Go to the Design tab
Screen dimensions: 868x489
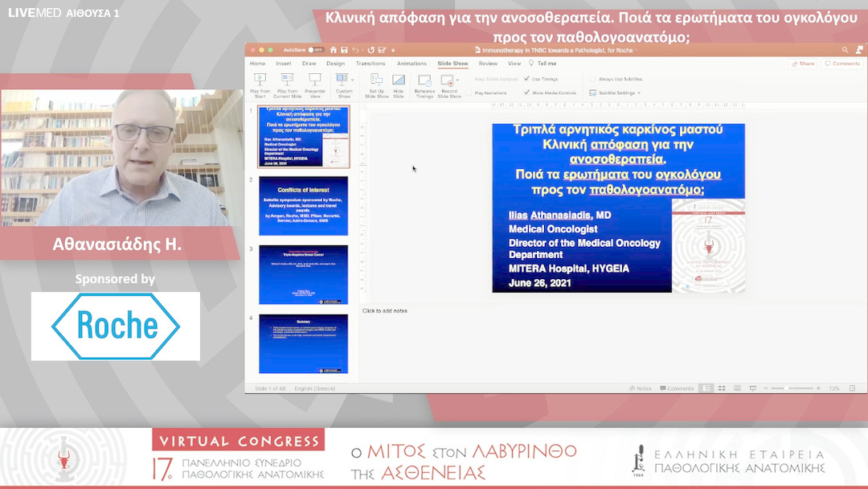coord(335,64)
